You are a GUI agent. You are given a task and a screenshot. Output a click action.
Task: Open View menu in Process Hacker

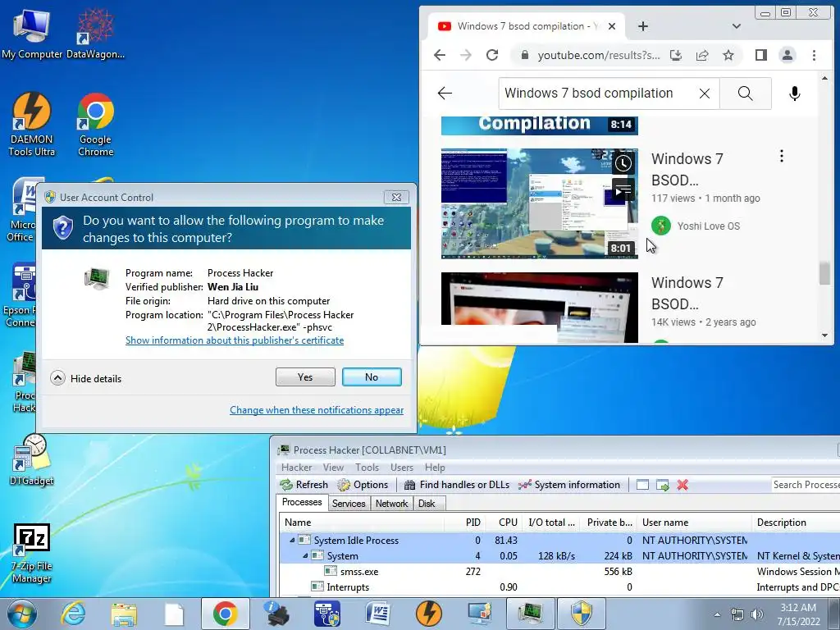coord(333,467)
